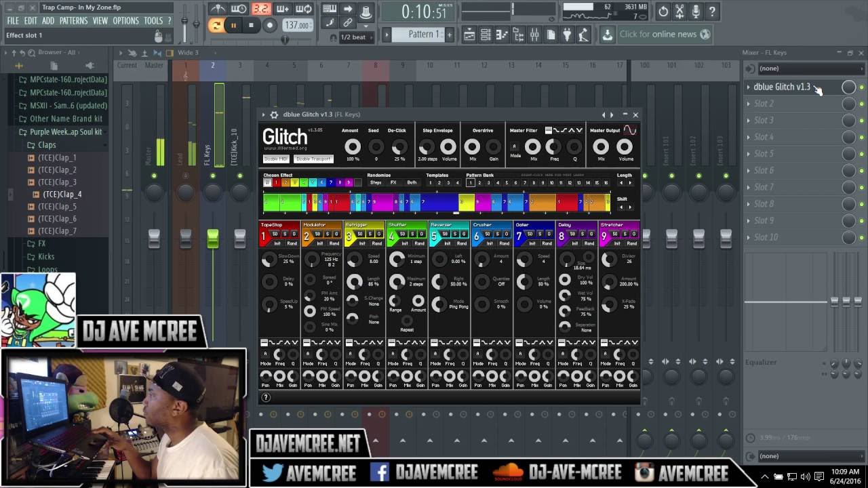The width and height of the screenshot is (868, 488).
Task: Toggle Slot 5 enable LED in mixer
Action: (x=862, y=154)
